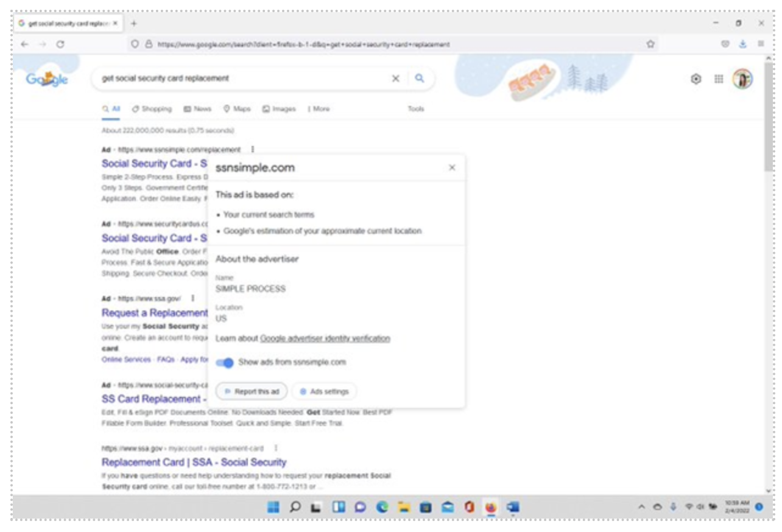Screen dimensions: 782x532
Task: Open search Tools options
Action: point(416,109)
